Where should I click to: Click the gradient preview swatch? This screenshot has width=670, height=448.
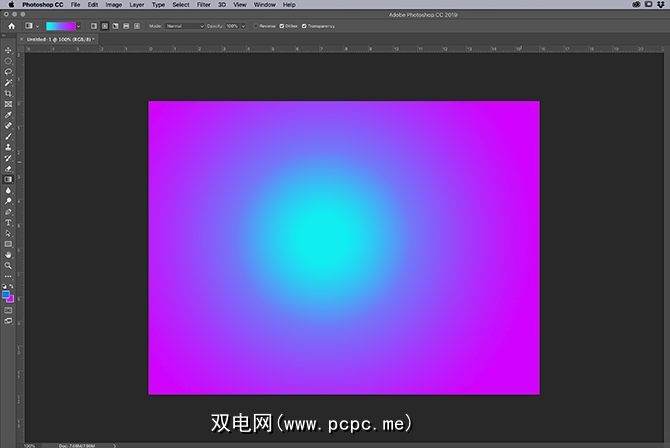[60, 25]
